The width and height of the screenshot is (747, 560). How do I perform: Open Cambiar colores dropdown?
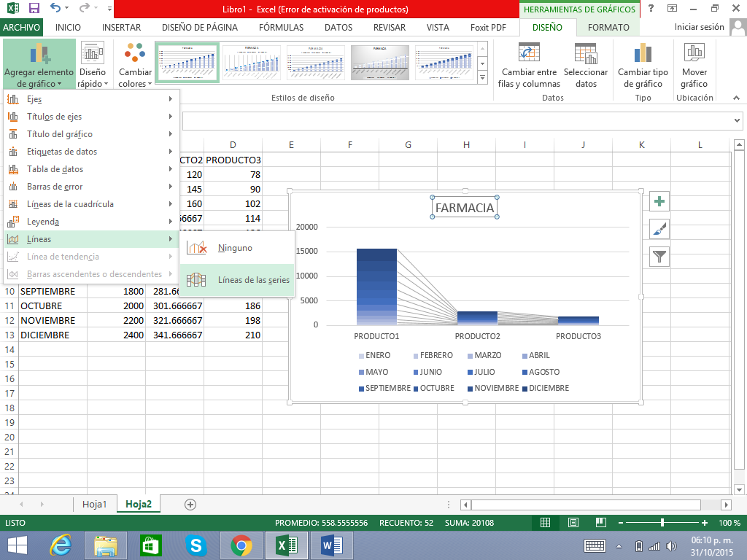[135, 66]
